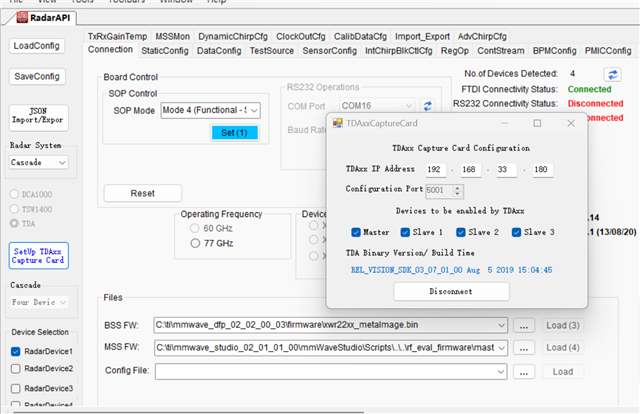Viewport: 640px width, 414px height.
Task: Click the horizontal scrollbar at the bottom
Action: coord(189,412)
